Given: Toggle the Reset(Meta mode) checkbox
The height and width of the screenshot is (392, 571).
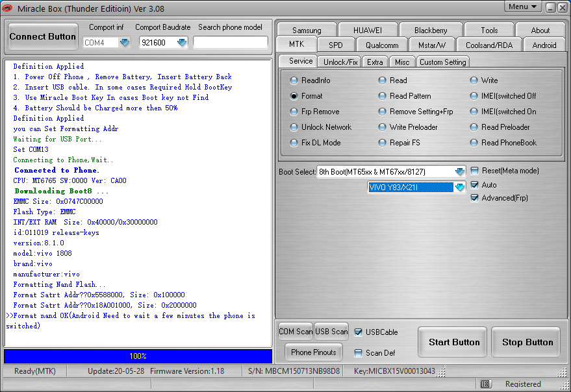Looking at the screenshot, I should tap(474, 171).
